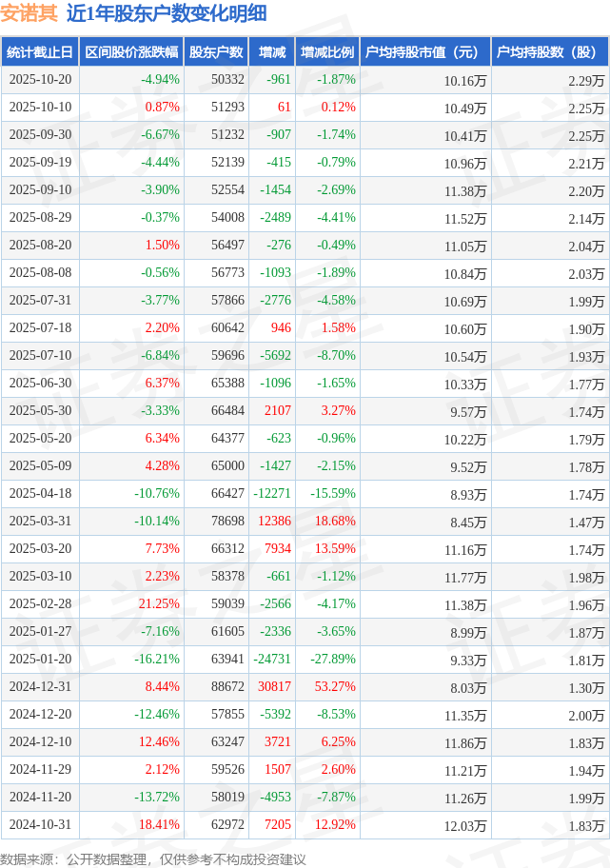Select the -27.89% change ratio cell
The height and width of the screenshot is (868, 610).
click(331, 660)
